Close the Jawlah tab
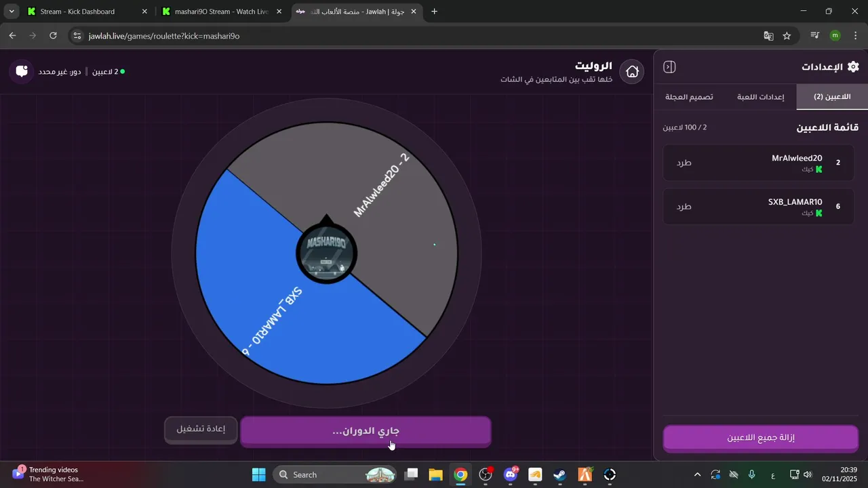The width and height of the screenshot is (868, 488). pos(414,12)
